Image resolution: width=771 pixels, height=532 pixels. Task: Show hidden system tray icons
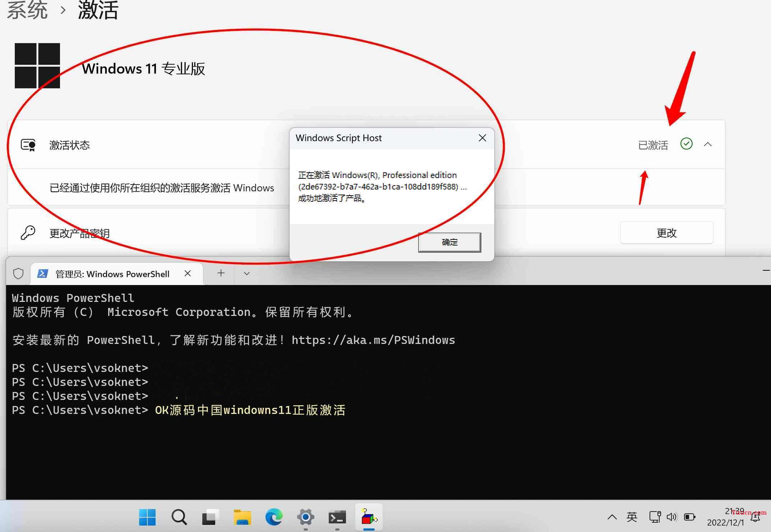point(612,517)
